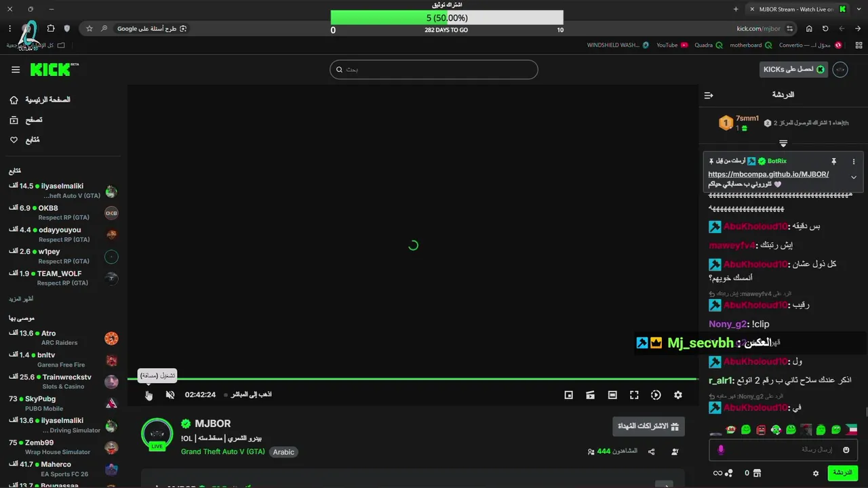Open chat settings gear icon

816,473
